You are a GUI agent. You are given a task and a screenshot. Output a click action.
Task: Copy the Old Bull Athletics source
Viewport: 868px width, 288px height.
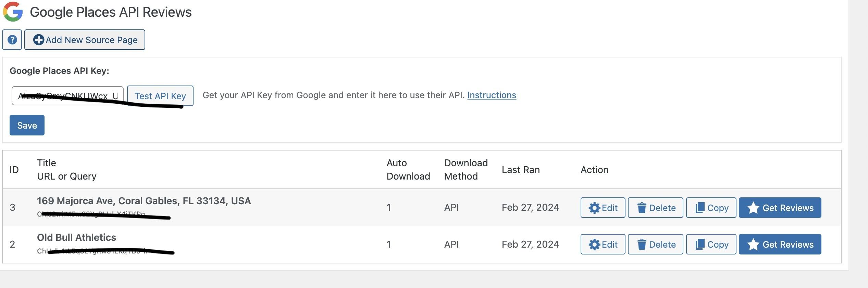(x=711, y=244)
